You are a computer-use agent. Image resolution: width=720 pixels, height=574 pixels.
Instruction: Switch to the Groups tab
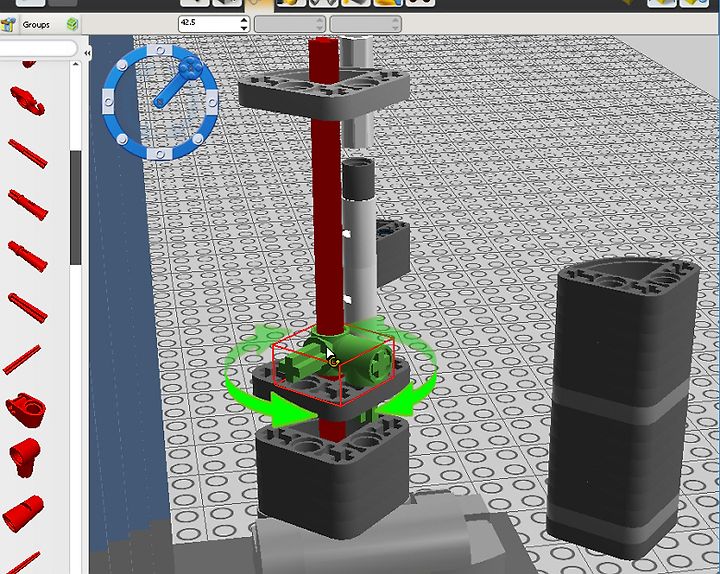coord(36,25)
